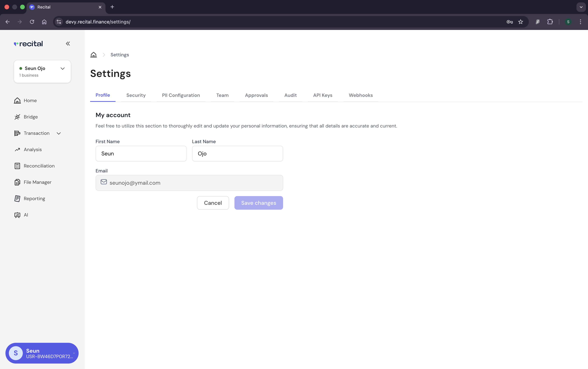This screenshot has height=369, width=588.
Task: Click the Cancel button
Action: click(x=213, y=203)
